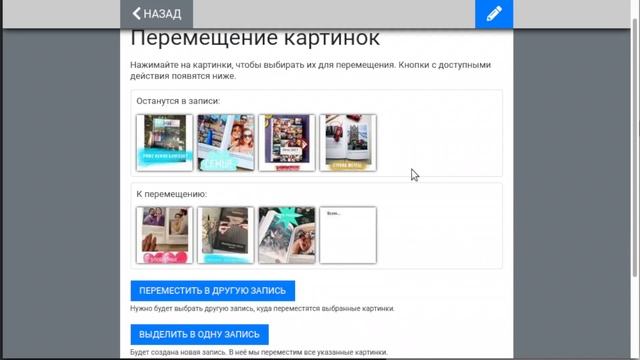The height and width of the screenshot is (360, 640).
Task: Click the К перемещению label
Action: click(x=171, y=194)
